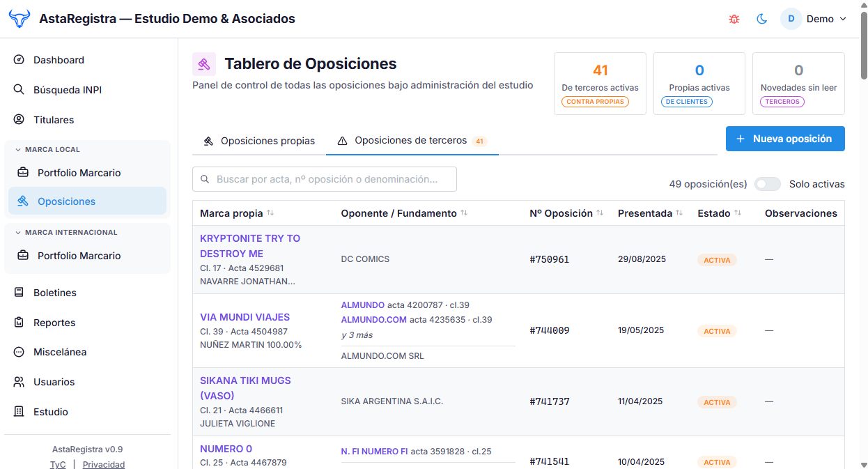Click opposition number #744009

click(x=549, y=330)
